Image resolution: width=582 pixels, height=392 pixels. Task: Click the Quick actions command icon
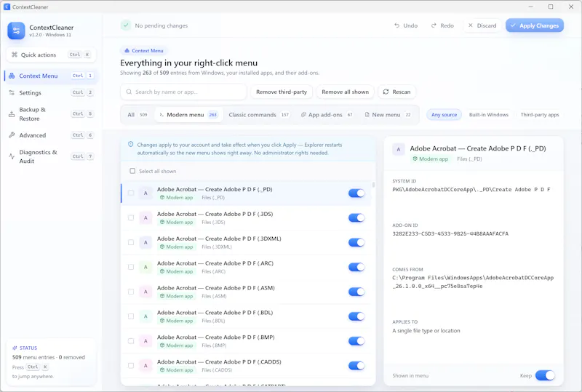click(x=15, y=55)
